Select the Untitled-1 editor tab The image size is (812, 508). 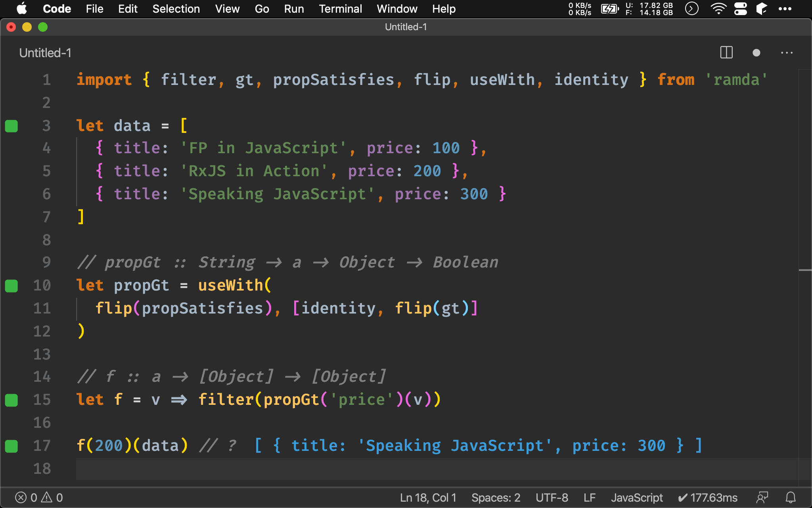point(45,53)
